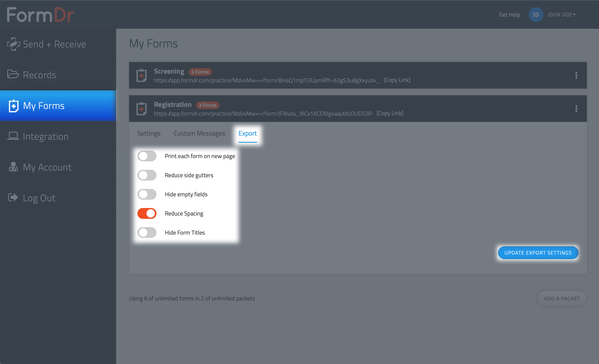The height and width of the screenshot is (364, 599).
Task: Expand the John Doe user dropdown
Action: pos(562,15)
